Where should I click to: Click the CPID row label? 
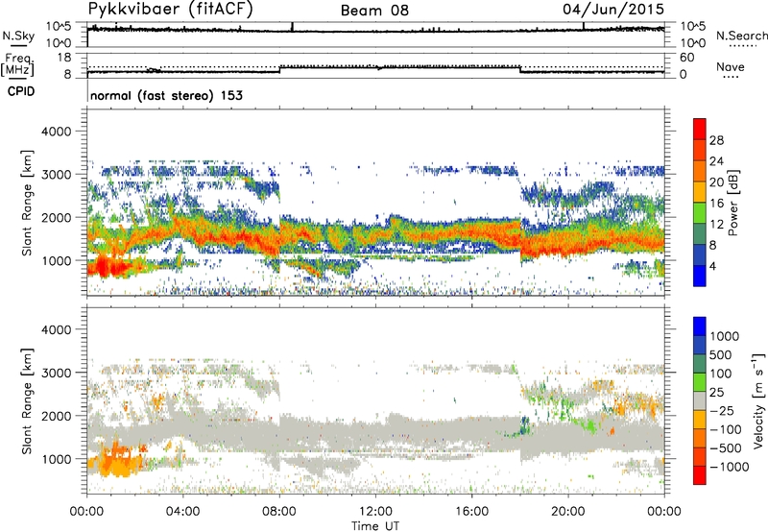(x=21, y=91)
